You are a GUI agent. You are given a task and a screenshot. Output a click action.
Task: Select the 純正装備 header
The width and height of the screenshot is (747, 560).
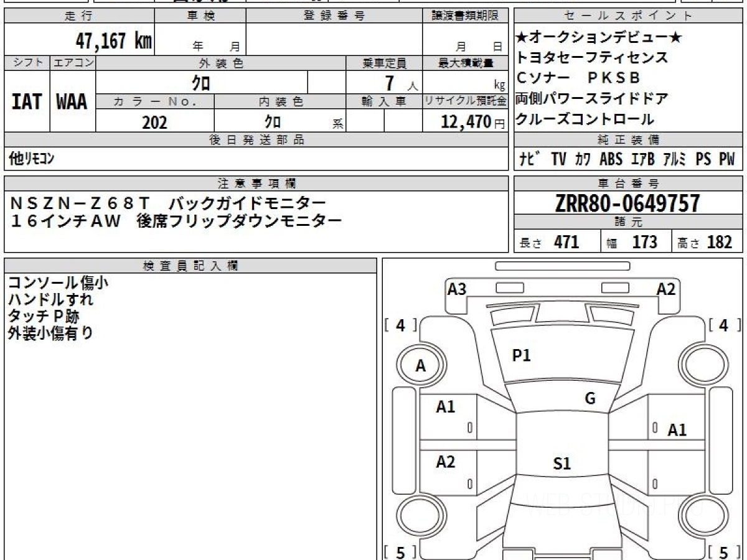pos(629,140)
